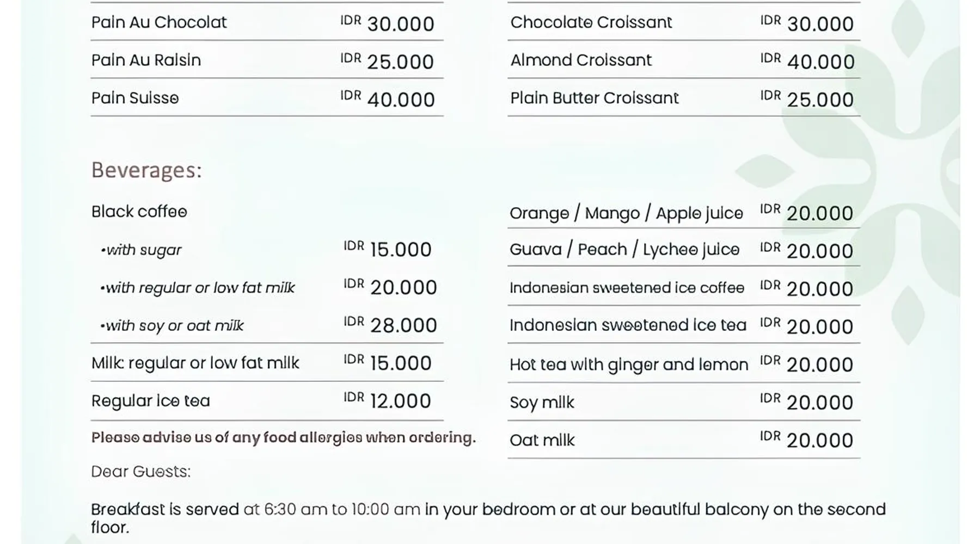Pick the regular or low fat milk coffee option

(x=198, y=288)
